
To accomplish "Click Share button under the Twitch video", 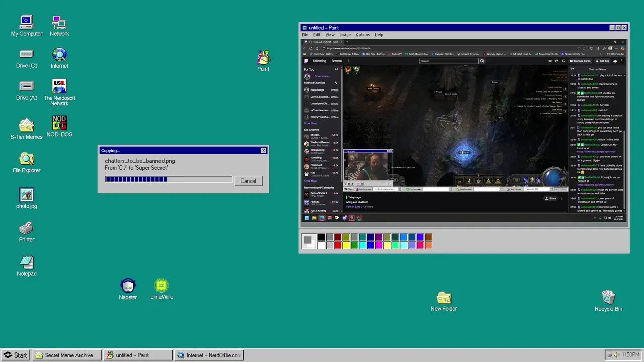I will pos(550,198).
